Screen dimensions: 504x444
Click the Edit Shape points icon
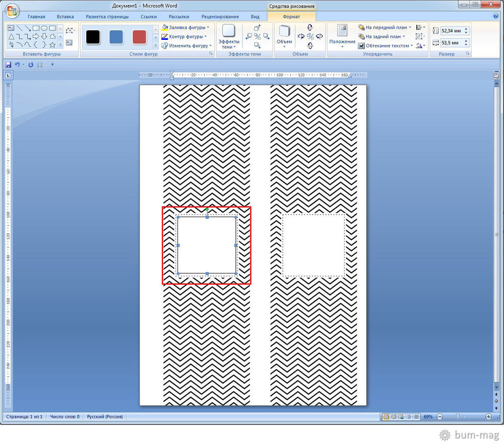pos(70,31)
